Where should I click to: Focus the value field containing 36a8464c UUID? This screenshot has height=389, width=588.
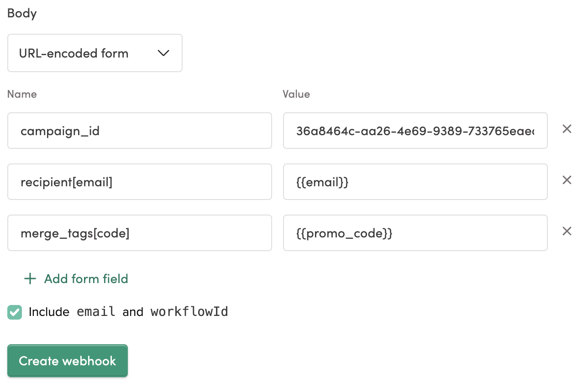pos(415,131)
